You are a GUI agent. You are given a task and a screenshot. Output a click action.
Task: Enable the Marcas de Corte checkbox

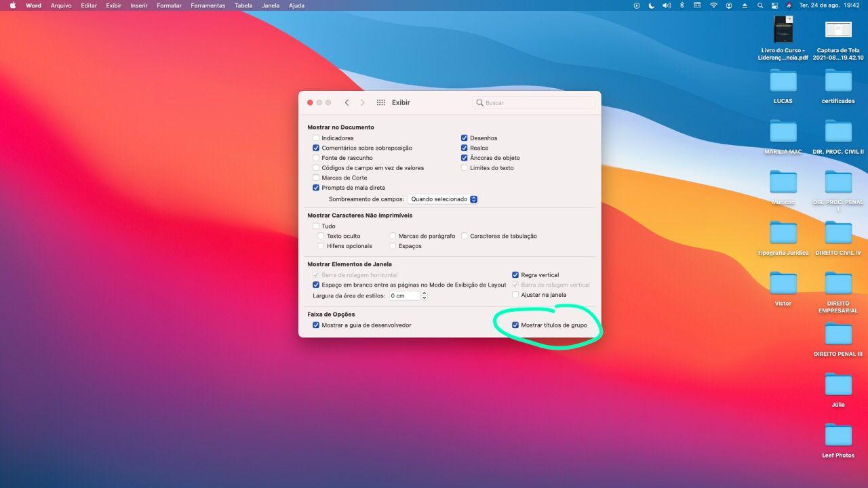click(x=316, y=178)
